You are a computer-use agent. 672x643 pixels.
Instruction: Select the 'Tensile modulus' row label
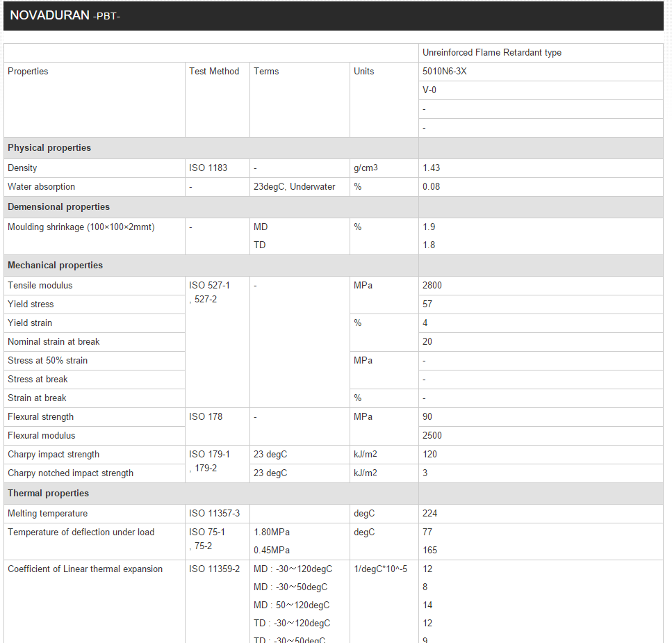coord(40,286)
